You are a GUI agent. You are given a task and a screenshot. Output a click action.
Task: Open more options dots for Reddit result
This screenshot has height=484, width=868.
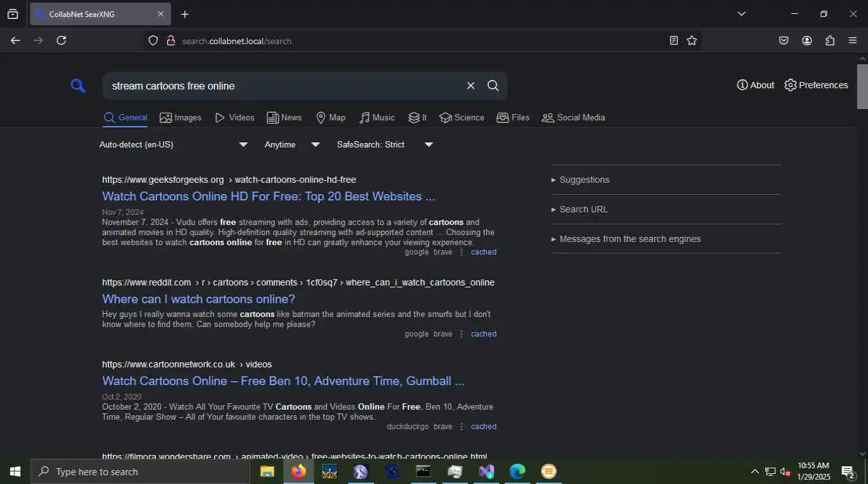coord(461,334)
